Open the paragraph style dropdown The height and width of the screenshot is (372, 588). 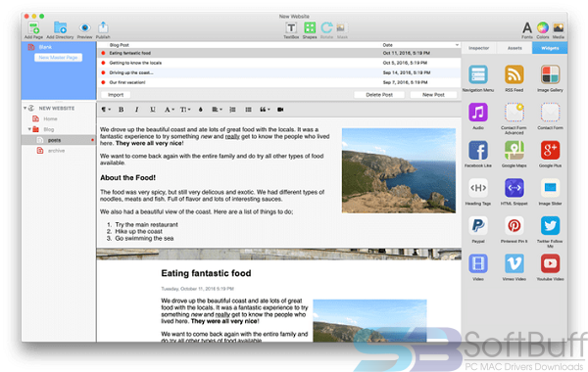(x=106, y=110)
